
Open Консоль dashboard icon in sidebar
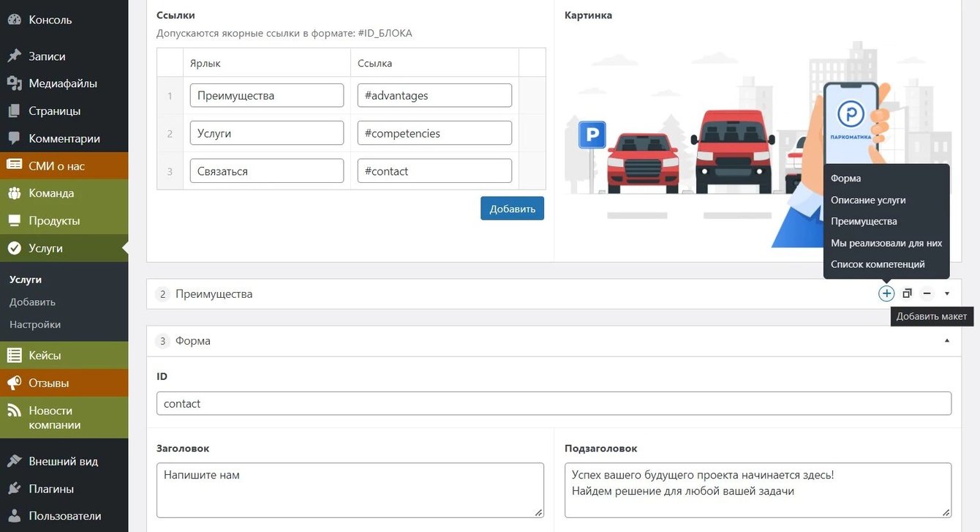(14, 20)
